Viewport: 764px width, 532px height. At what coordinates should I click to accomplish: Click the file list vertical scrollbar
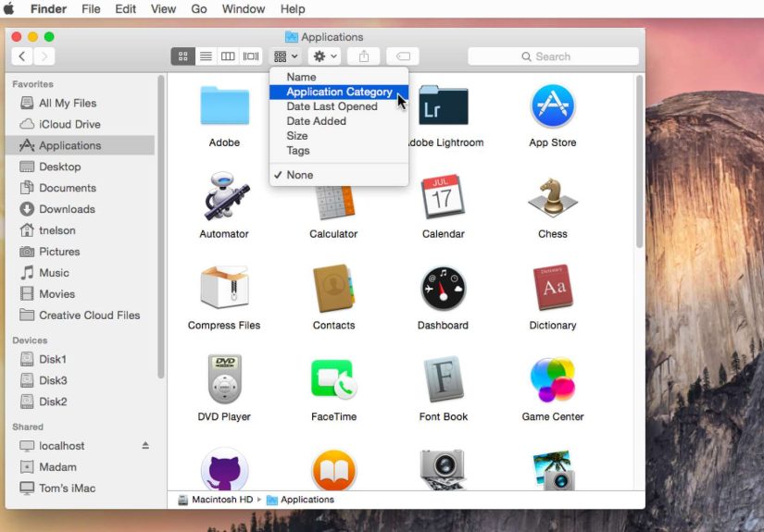639,162
